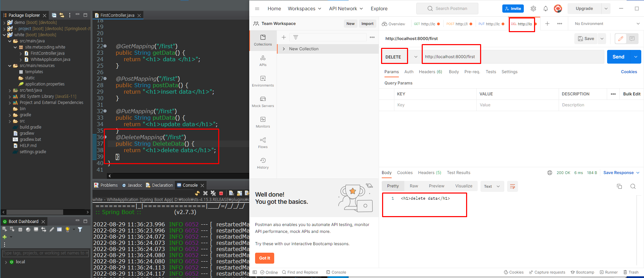Open the DELETE method dropdown

point(416,57)
